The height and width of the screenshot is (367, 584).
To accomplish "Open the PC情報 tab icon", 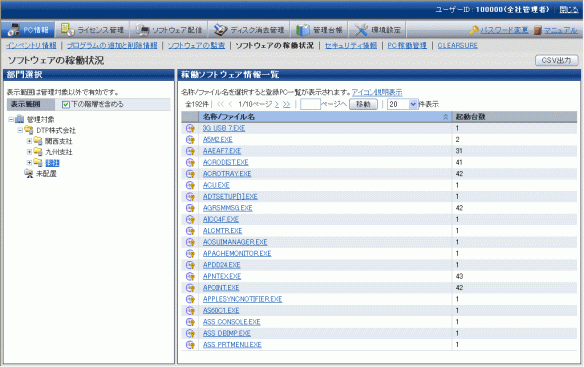I will pyautogui.click(x=14, y=30).
